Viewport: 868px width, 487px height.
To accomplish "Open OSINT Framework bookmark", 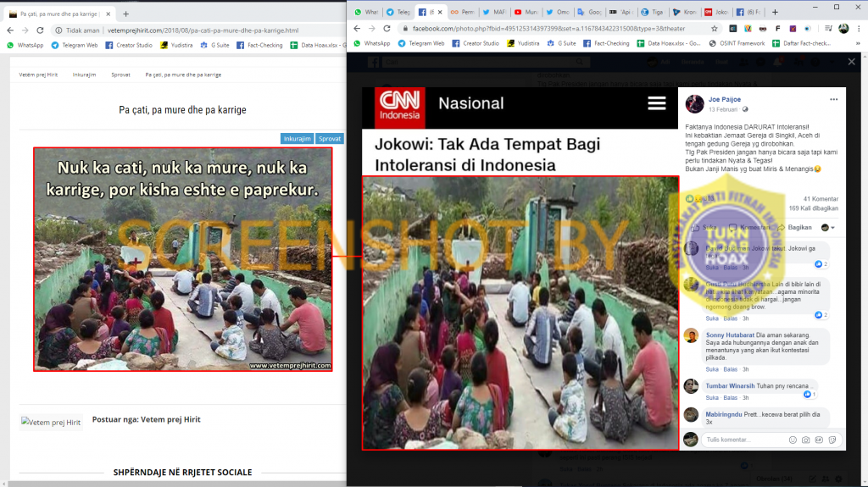I will 737,43.
